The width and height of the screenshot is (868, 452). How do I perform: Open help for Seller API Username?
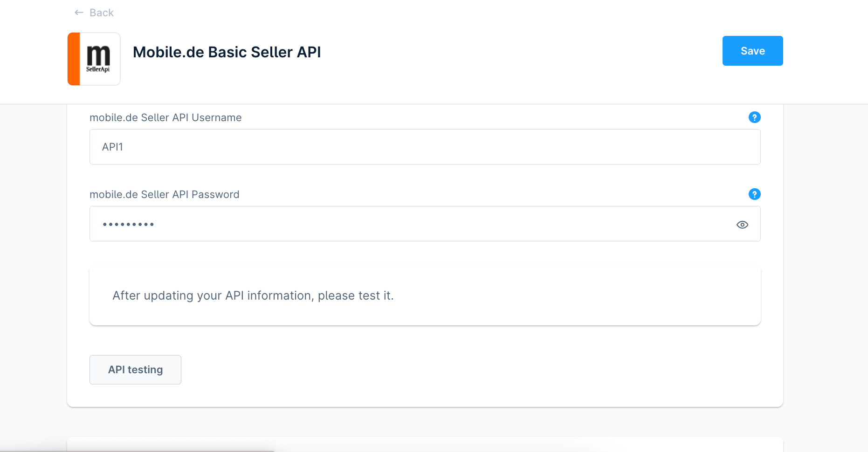pyautogui.click(x=754, y=117)
